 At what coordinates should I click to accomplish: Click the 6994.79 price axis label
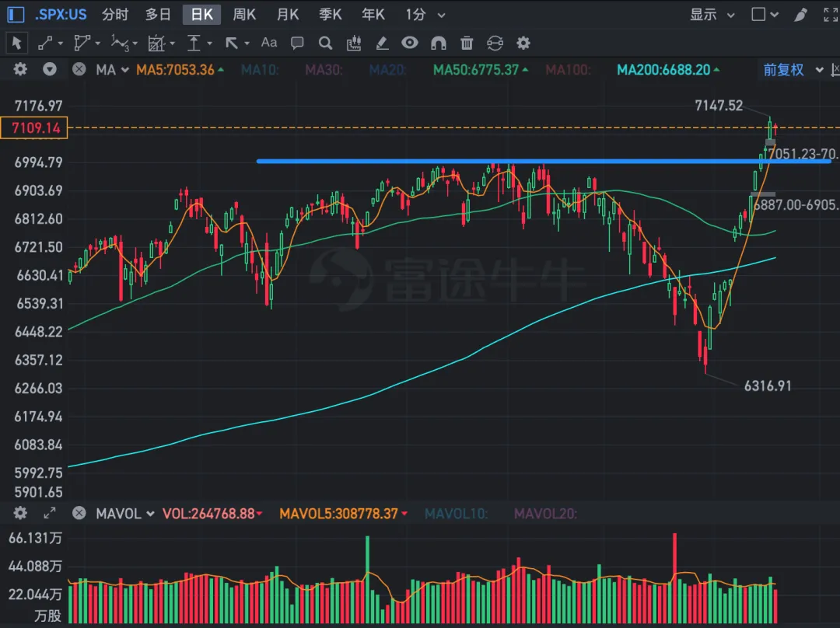(38, 162)
